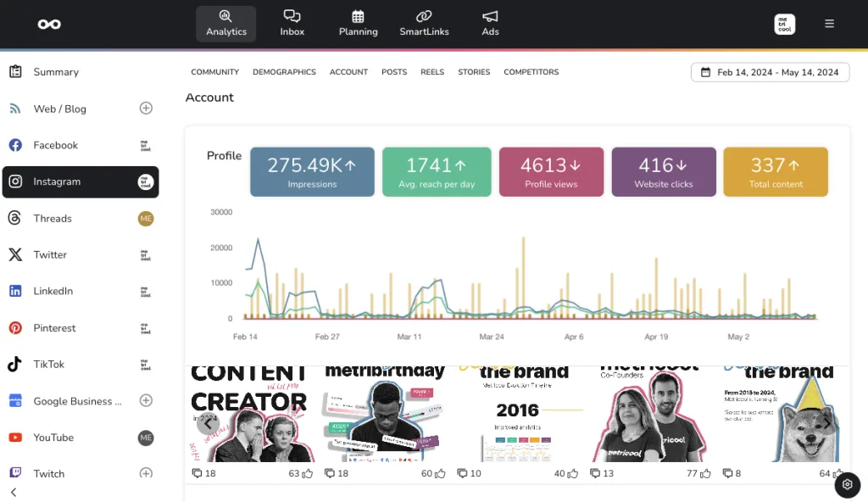Open the Ads megaphone section
This screenshot has height=502, width=868.
click(490, 24)
